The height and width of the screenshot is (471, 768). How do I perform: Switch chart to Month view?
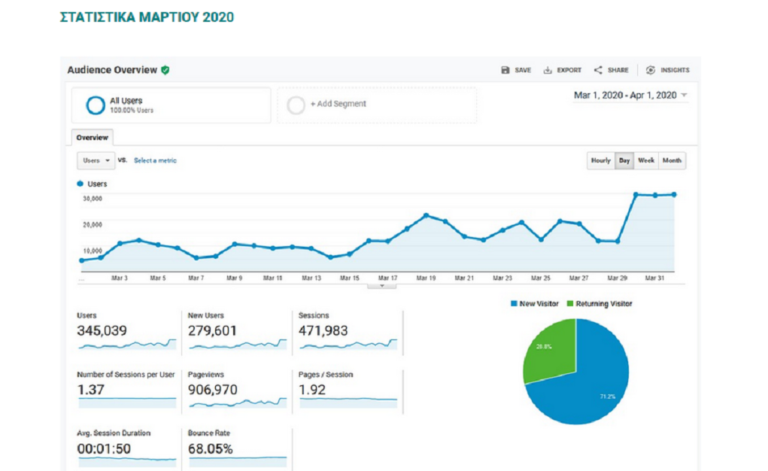pyautogui.click(x=672, y=160)
